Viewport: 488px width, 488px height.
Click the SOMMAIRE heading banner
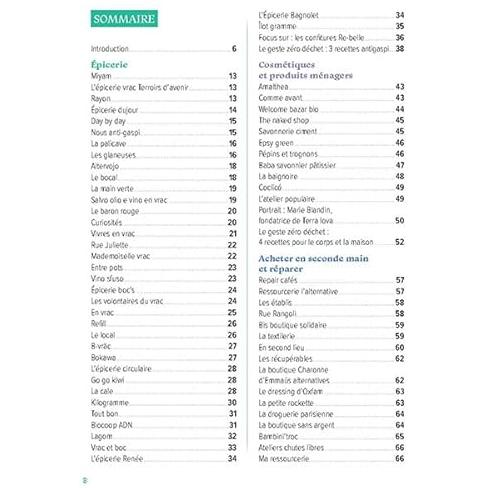[124, 19]
